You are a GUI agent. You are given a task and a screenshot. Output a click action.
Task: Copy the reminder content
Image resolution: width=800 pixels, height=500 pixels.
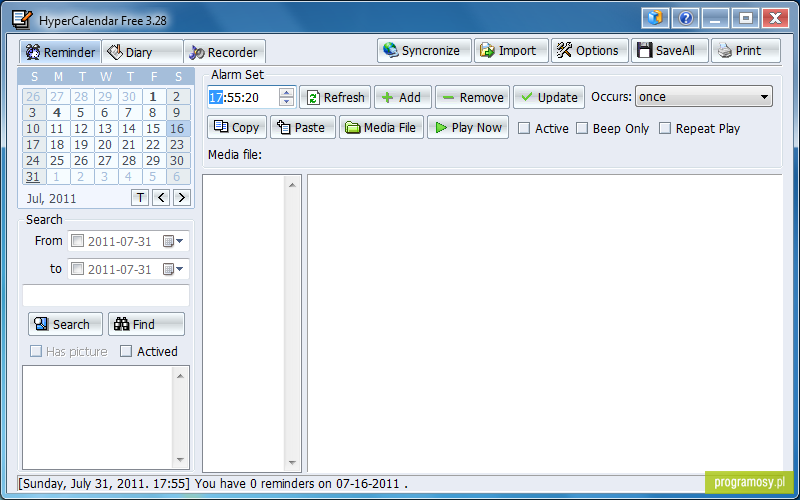(x=237, y=127)
